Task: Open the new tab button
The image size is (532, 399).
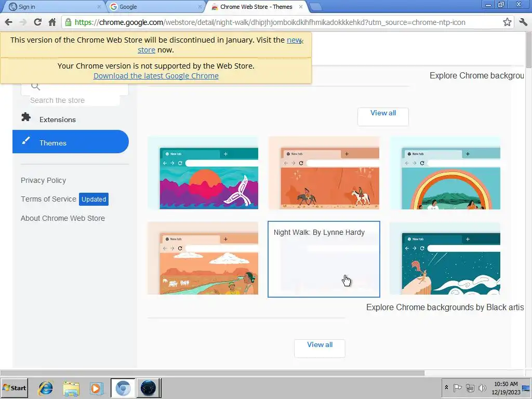Action: pos(315,7)
